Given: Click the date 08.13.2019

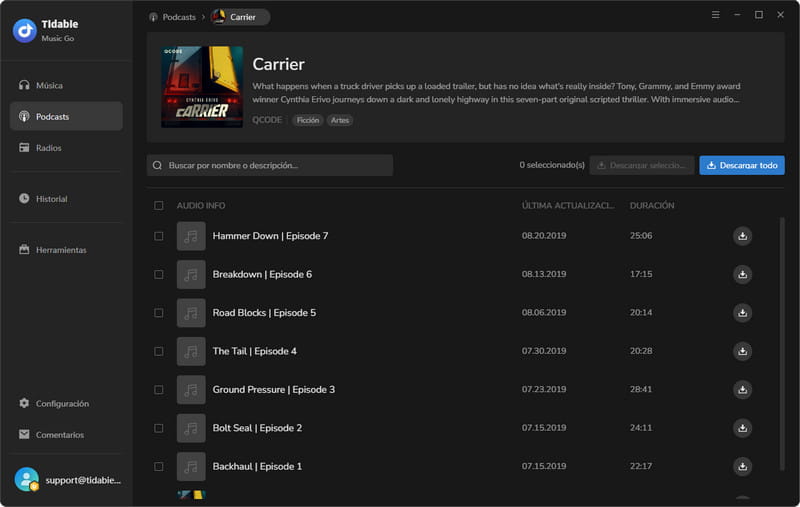Looking at the screenshot, I should coord(544,274).
